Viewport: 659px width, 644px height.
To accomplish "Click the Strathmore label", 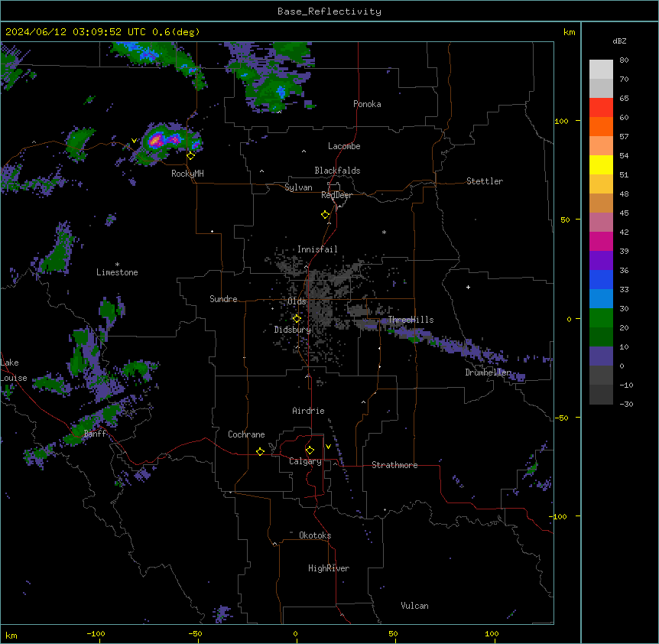I will click(x=394, y=465).
